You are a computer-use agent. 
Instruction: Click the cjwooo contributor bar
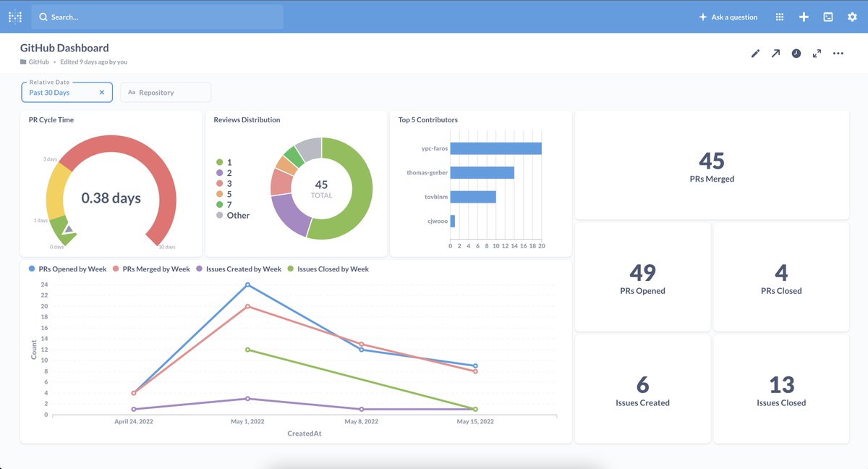[x=453, y=221]
